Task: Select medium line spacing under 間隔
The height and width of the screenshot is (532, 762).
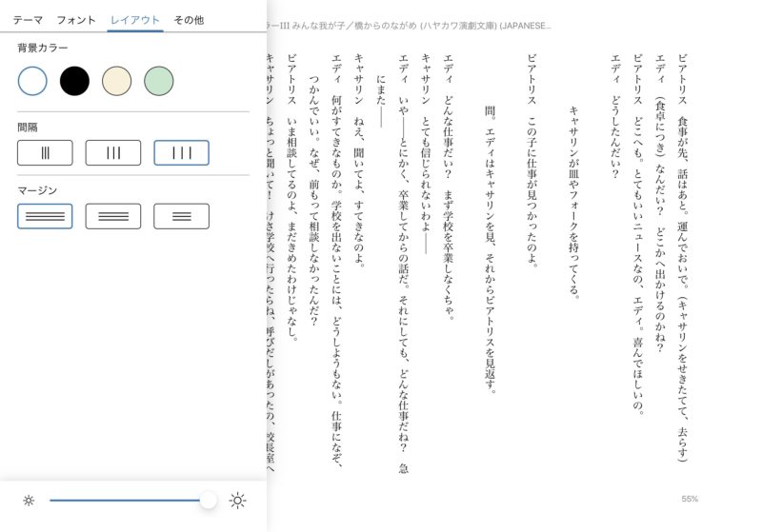Action: [113, 153]
